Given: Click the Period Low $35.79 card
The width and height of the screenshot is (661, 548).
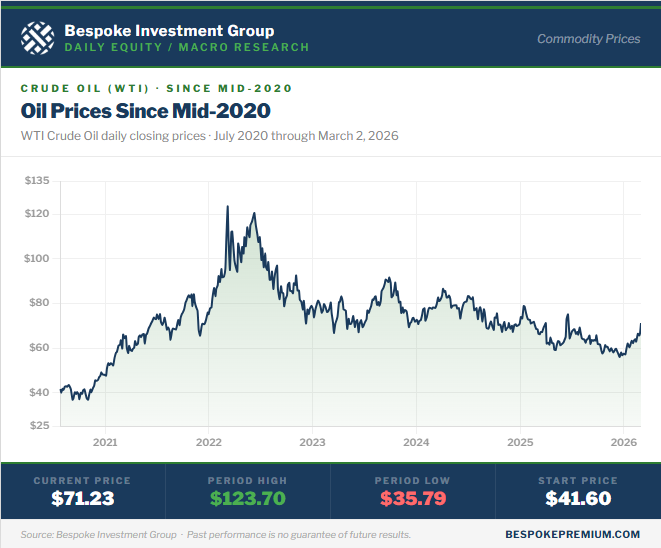Looking at the screenshot, I should 413,490.
